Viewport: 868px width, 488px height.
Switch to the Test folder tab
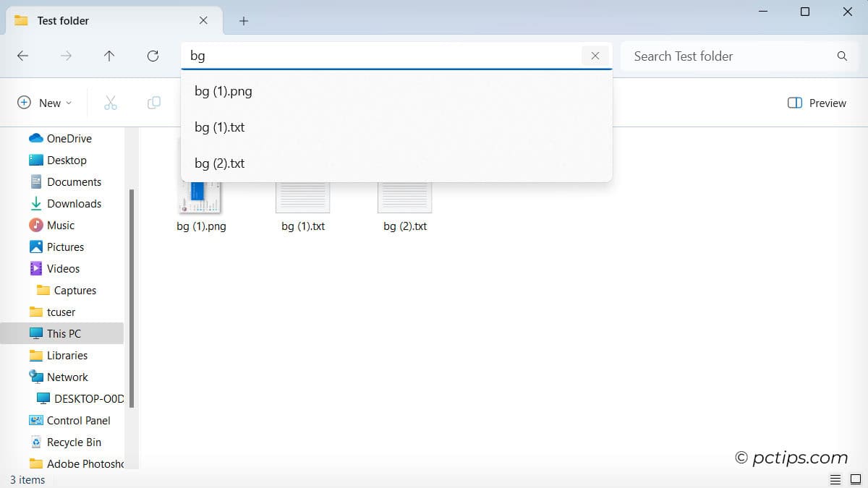click(x=61, y=20)
